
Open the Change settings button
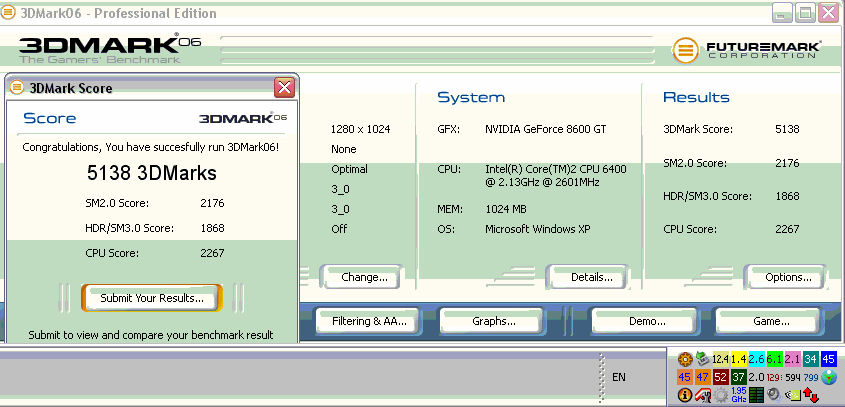click(x=360, y=277)
